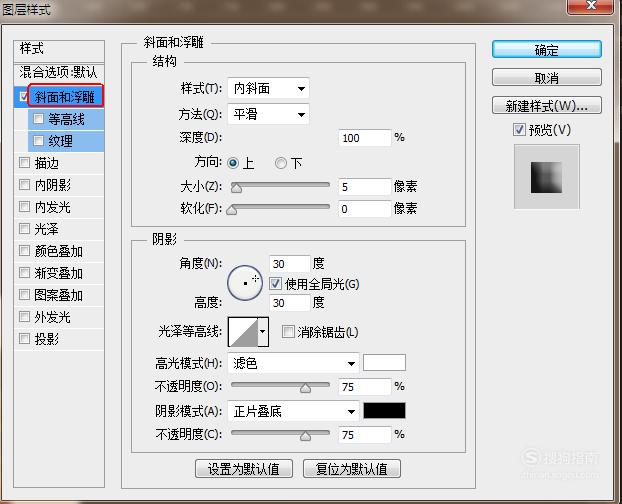Click the 大小 size slider handle
The image size is (622, 504).
tap(236, 187)
